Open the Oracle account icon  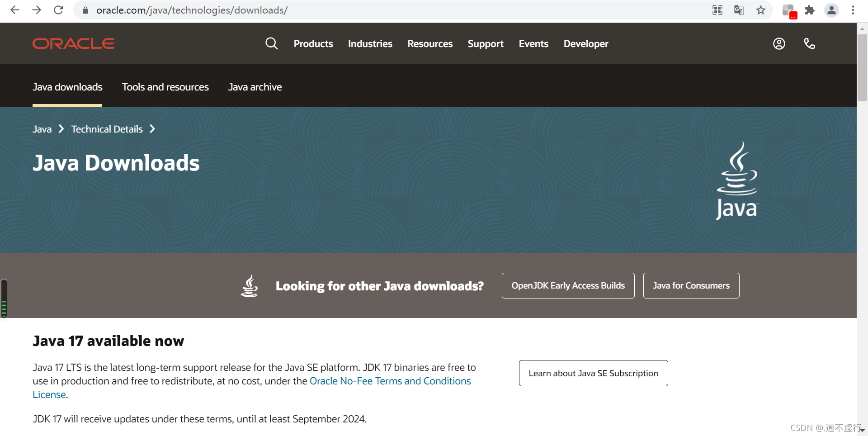click(x=779, y=43)
